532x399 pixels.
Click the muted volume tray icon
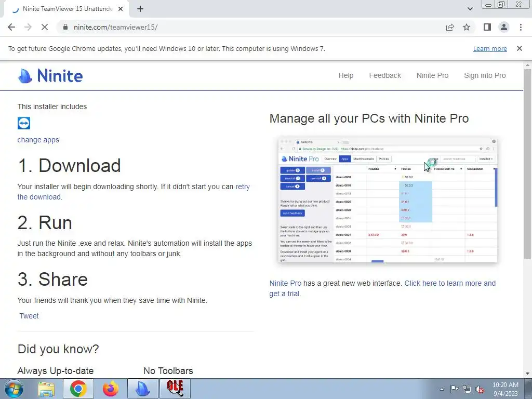(480, 389)
